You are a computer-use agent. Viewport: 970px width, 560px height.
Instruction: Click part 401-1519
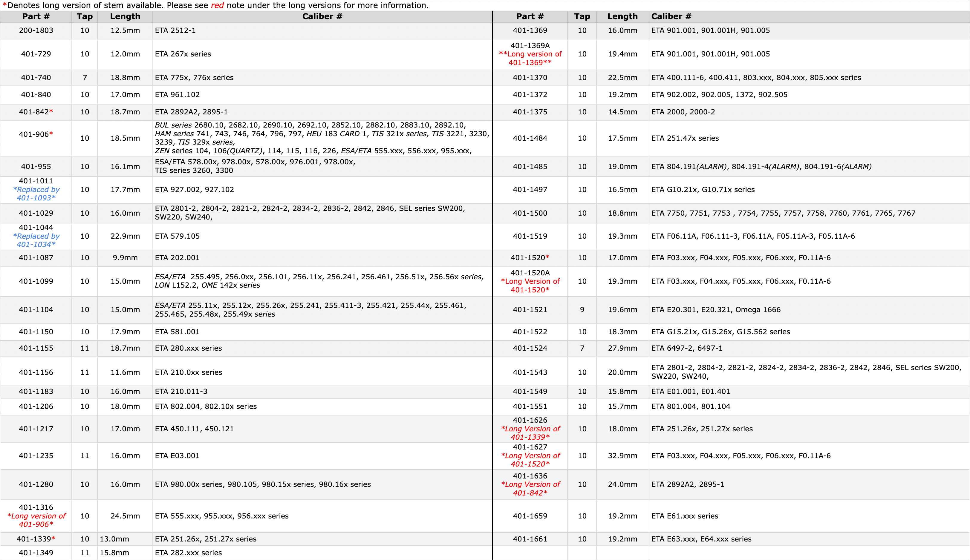pyautogui.click(x=530, y=236)
